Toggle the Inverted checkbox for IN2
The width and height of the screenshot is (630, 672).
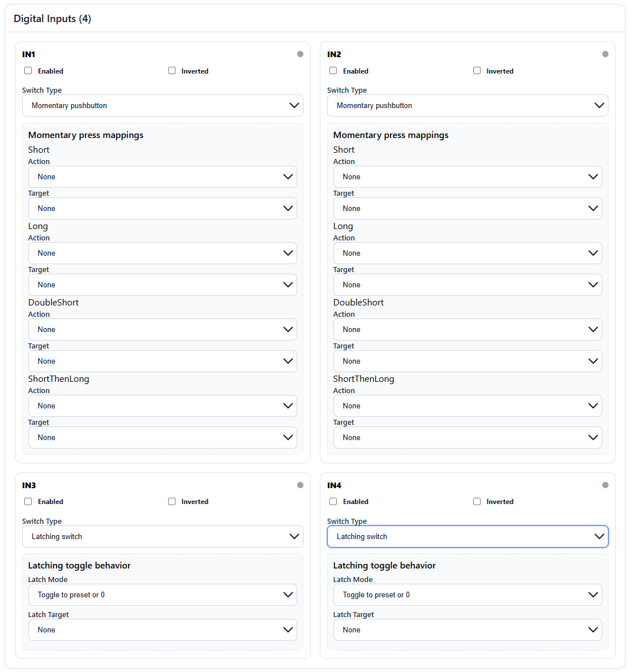tap(477, 70)
